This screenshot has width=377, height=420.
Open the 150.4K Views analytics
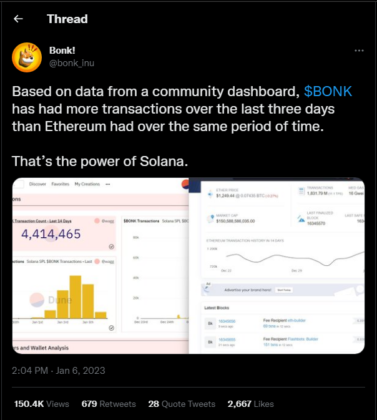[42, 404]
